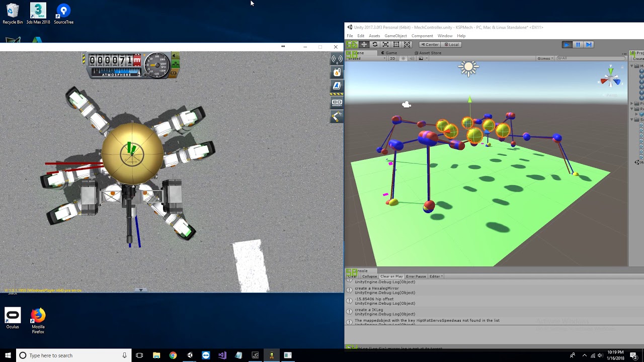The height and width of the screenshot is (362, 644).
Task: Click the Scene view panel options menu
Action: pos(625,53)
